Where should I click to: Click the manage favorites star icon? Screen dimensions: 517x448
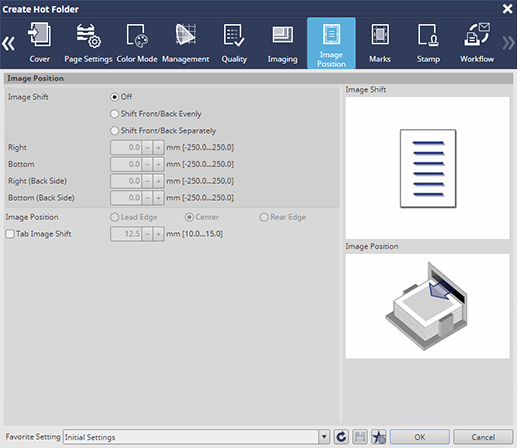coord(379,437)
